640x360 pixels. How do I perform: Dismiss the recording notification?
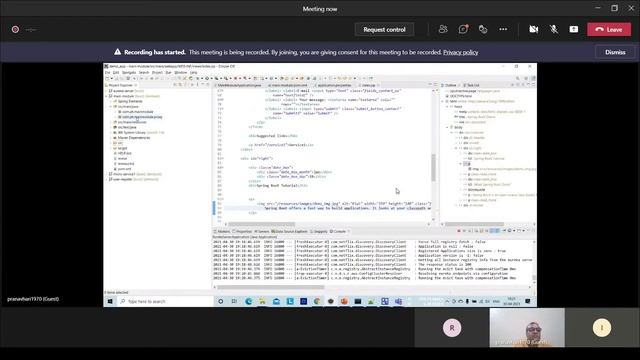tap(615, 52)
